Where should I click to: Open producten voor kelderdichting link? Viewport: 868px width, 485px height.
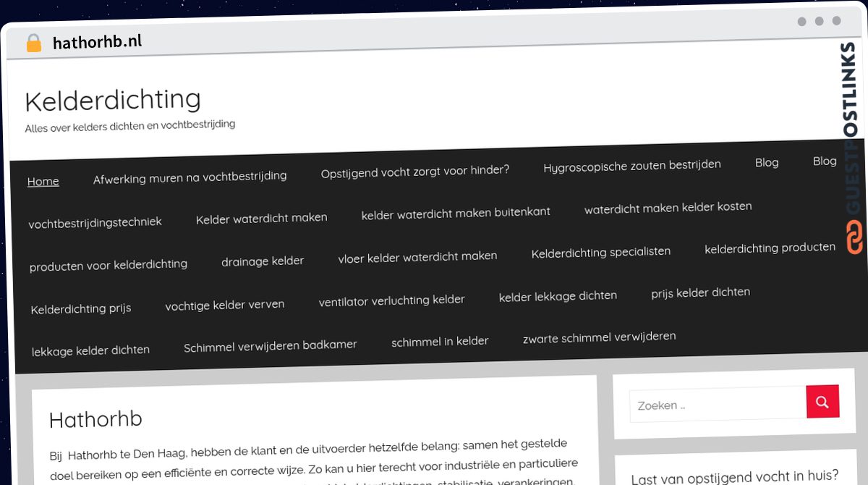click(x=108, y=265)
